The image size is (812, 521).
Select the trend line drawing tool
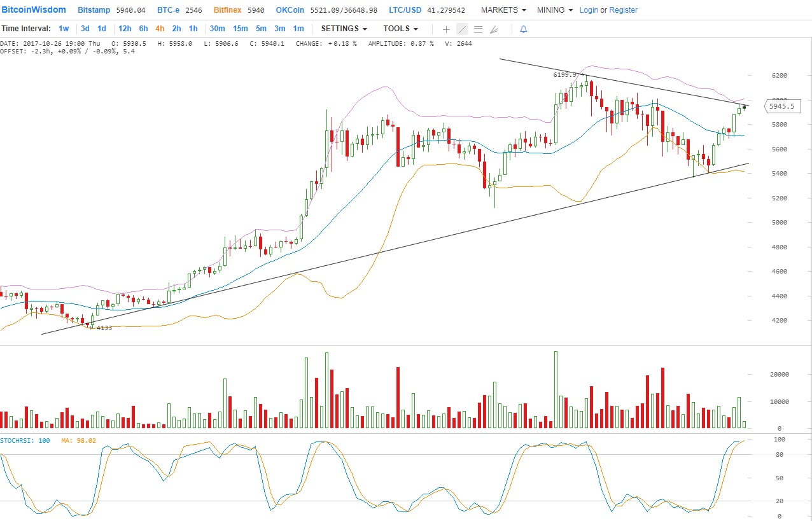coord(462,29)
